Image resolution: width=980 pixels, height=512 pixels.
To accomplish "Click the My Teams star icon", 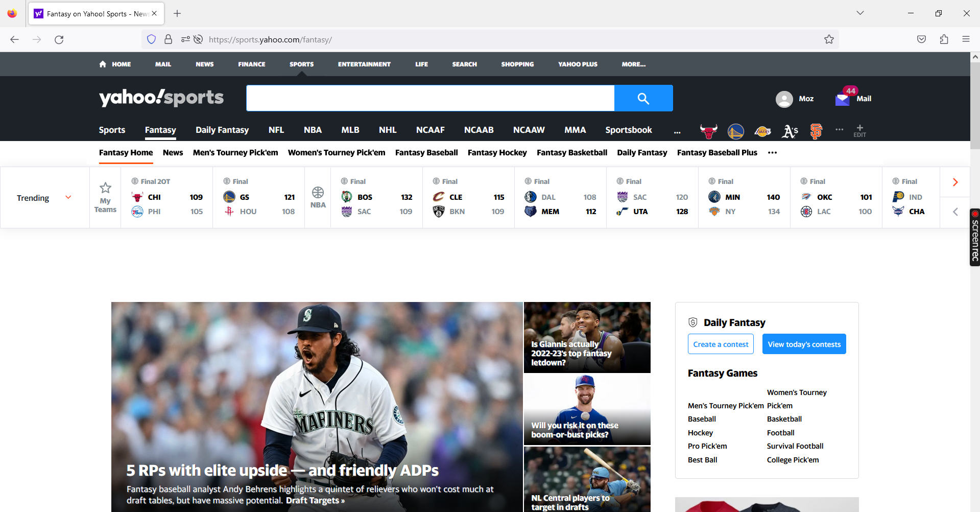I will pos(105,189).
